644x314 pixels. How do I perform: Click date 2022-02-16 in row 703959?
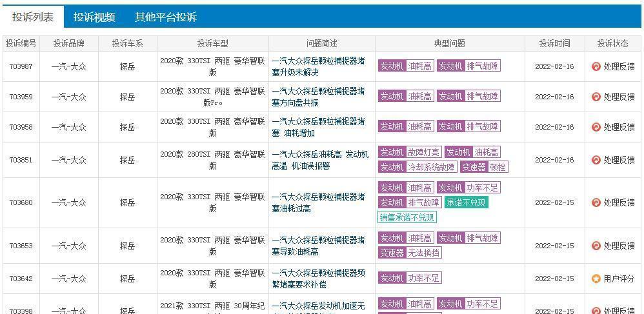(554, 97)
